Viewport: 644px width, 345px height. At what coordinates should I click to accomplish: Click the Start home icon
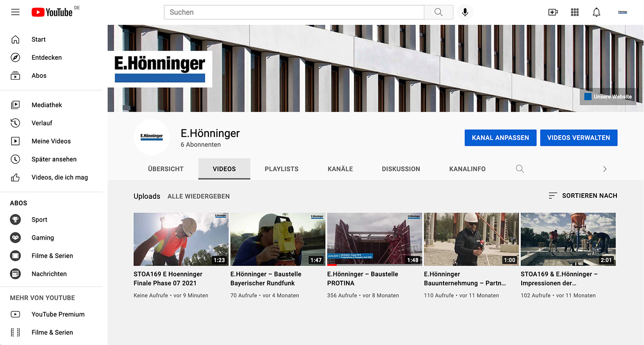click(16, 40)
